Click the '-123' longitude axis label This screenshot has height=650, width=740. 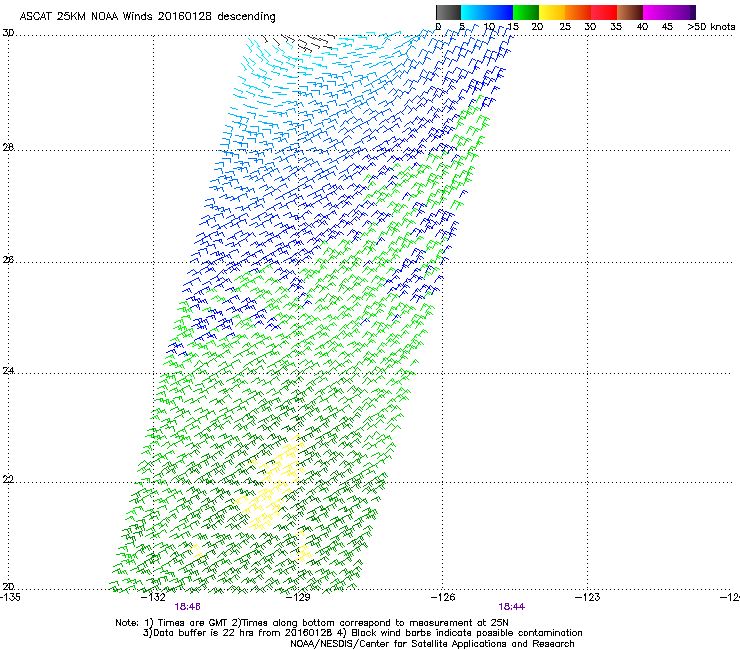click(588, 597)
